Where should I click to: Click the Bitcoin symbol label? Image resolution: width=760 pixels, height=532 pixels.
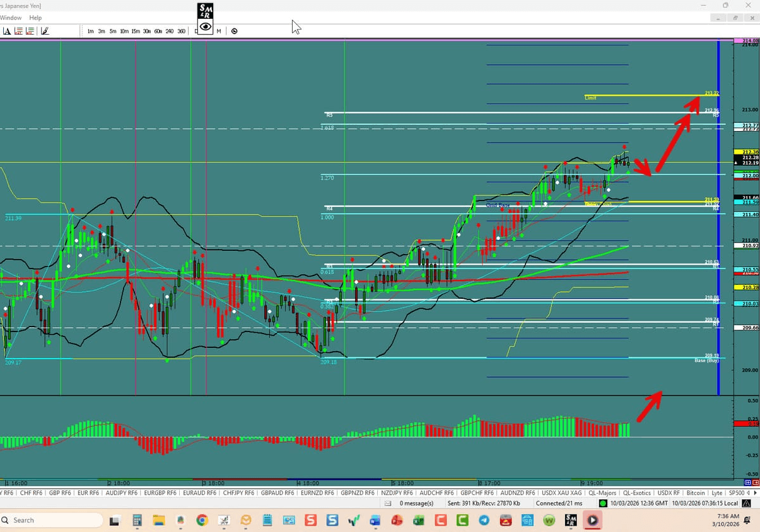point(696,493)
